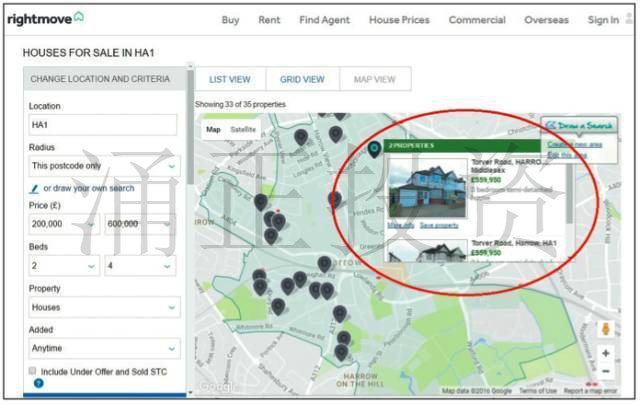Open maximum beds dropdown showing 4
The height and width of the screenshot is (404, 640).
click(140, 266)
